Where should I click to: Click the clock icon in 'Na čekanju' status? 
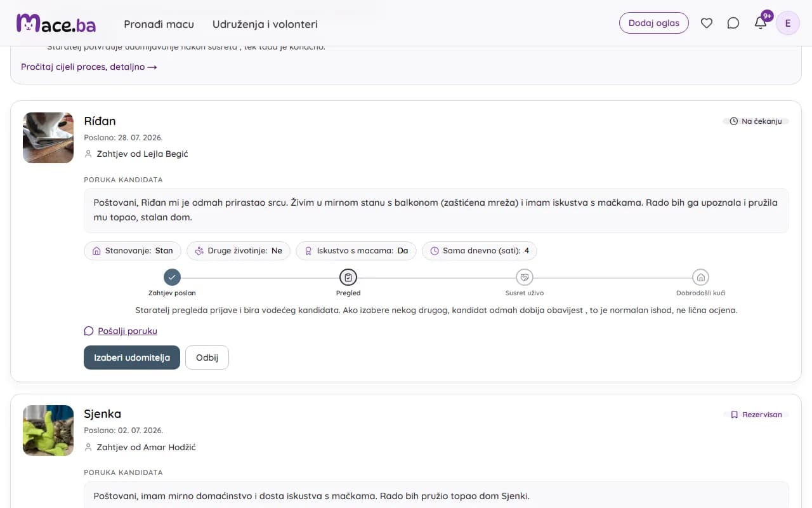[x=734, y=121]
